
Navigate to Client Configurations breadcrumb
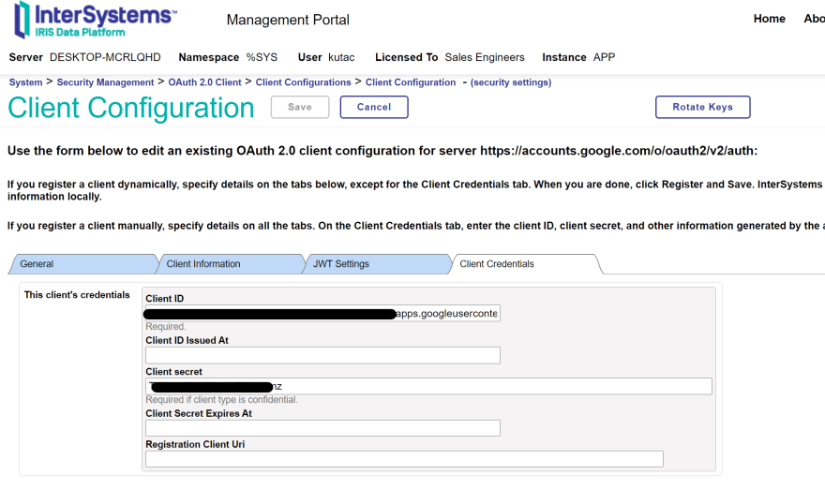point(303,82)
